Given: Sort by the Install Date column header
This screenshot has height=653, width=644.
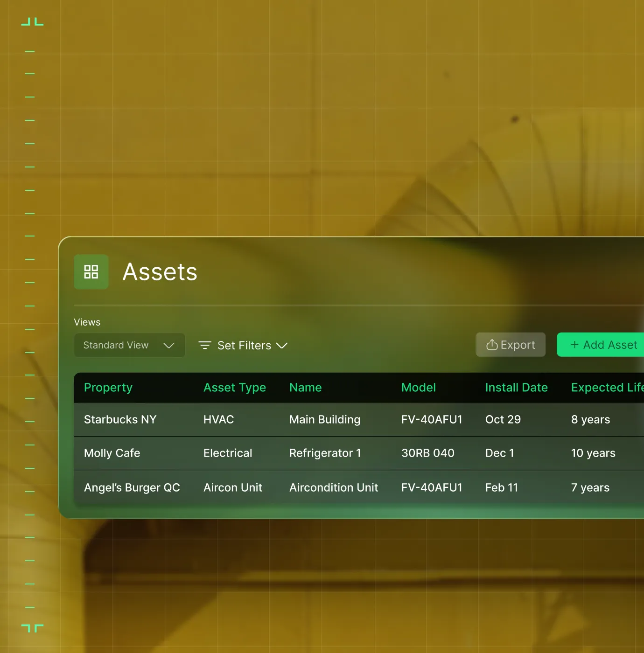Looking at the screenshot, I should click(x=517, y=388).
